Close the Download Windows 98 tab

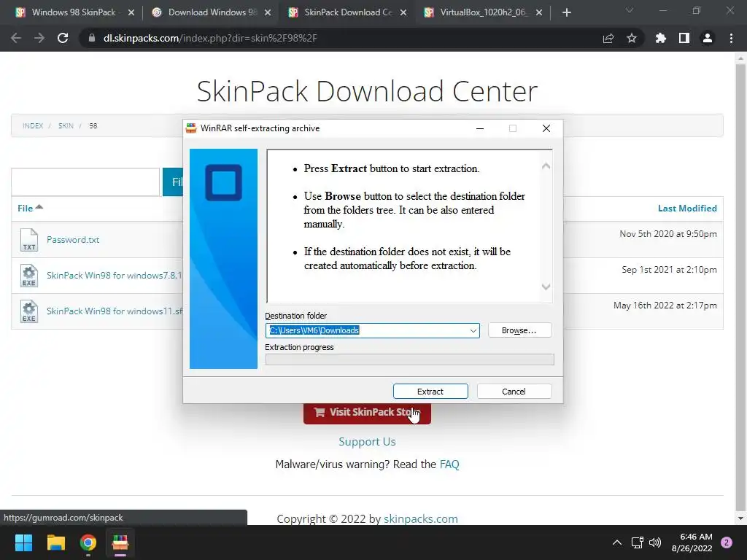coord(268,12)
